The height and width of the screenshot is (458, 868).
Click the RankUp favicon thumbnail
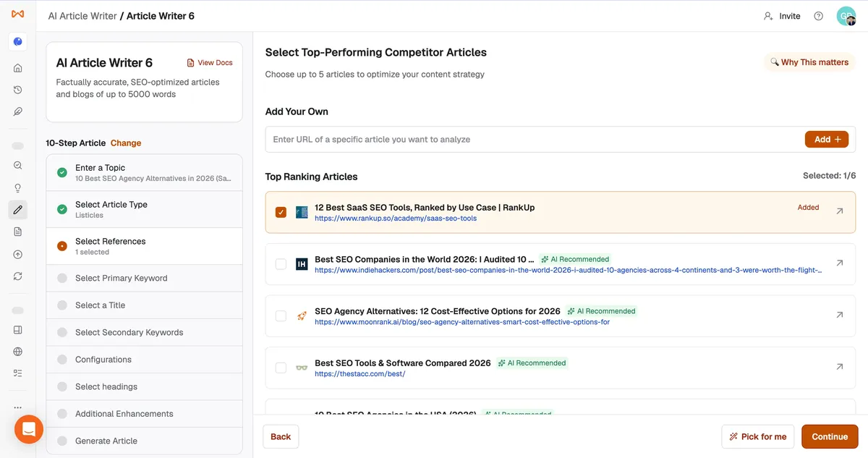tap(302, 212)
